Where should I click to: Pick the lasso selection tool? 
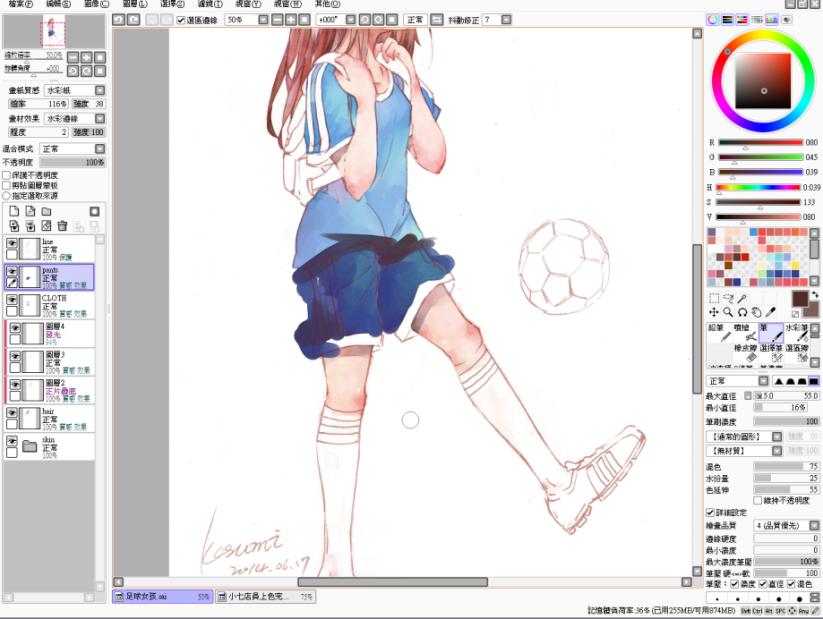[x=728, y=298]
